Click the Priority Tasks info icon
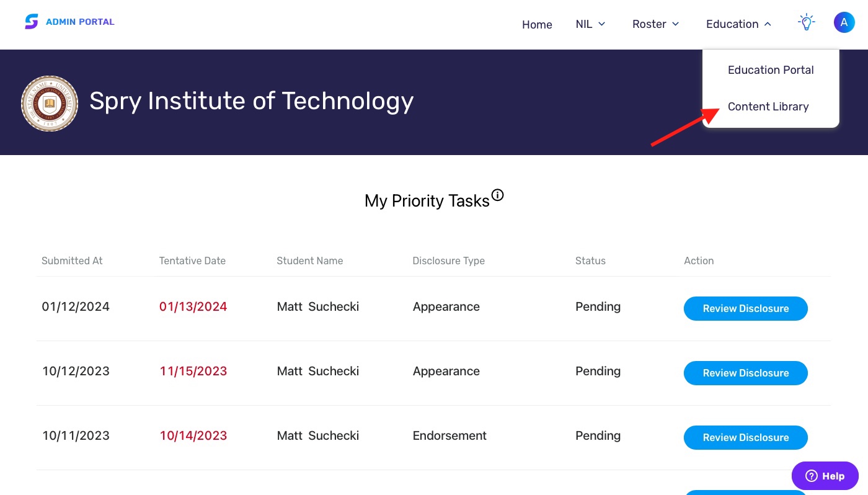This screenshot has width=868, height=495. pyautogui.click(x=497, y=196)
